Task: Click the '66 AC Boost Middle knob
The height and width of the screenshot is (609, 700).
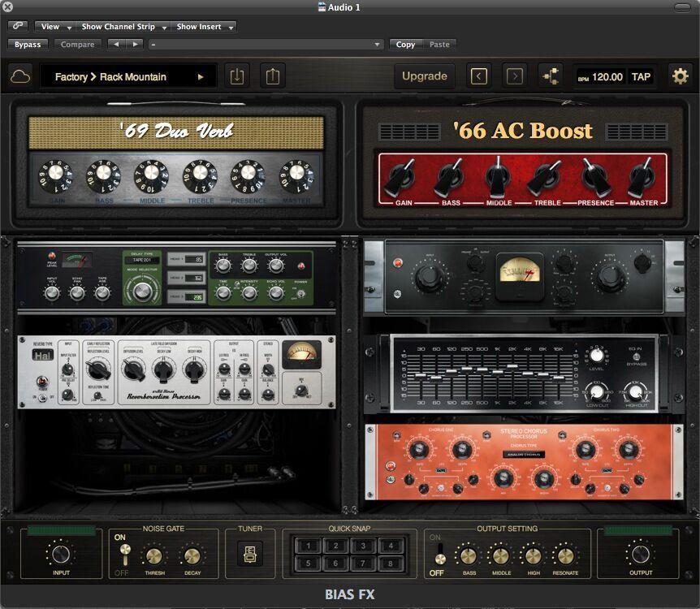Action: 498,178
